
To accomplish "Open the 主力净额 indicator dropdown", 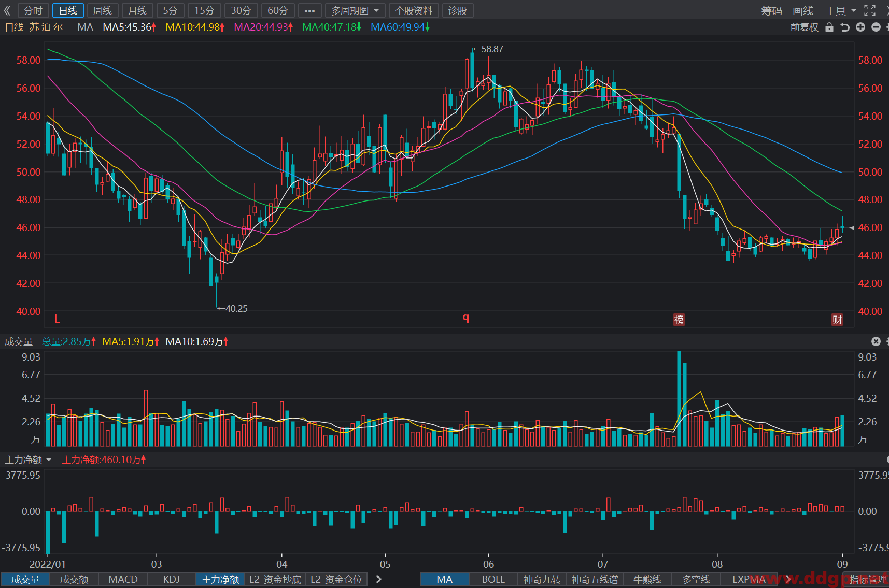I will pos(29,460).
